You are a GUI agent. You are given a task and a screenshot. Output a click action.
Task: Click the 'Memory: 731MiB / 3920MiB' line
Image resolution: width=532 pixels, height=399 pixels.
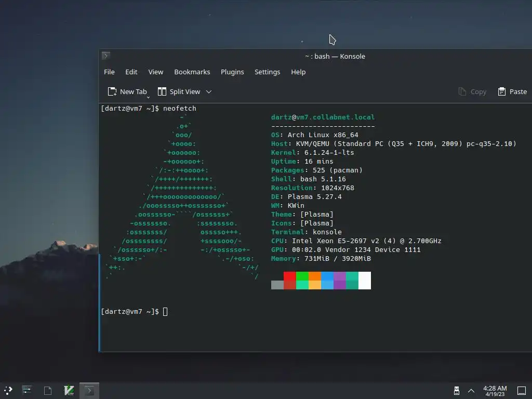coord(321,258)
